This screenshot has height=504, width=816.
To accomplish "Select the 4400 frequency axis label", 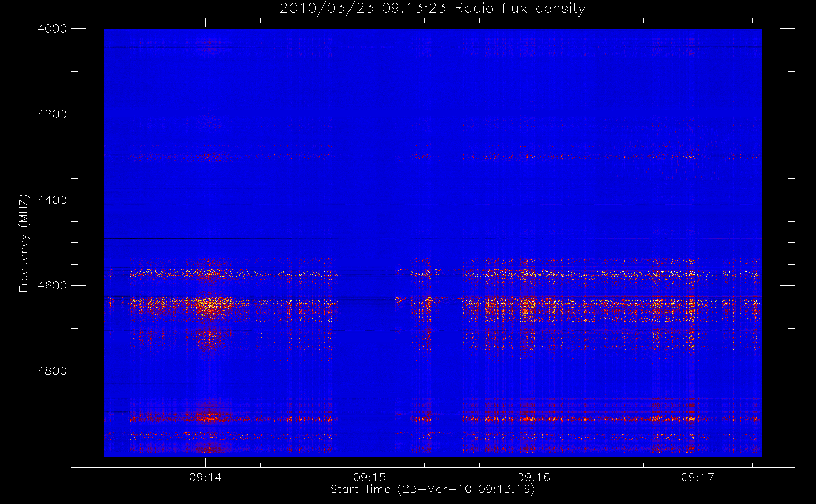I will point(52,200).
